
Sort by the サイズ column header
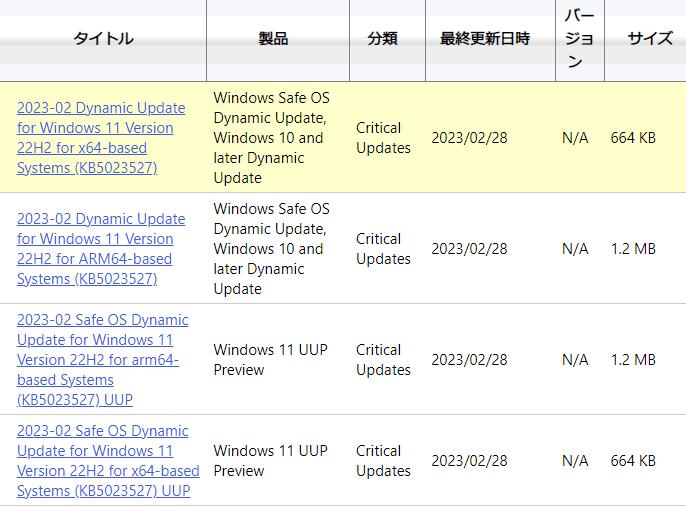click(650, 38)
